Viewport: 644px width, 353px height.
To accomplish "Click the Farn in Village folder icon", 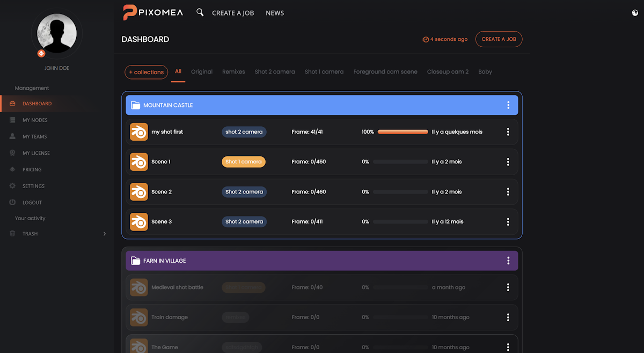I will (x=135, y=261).
